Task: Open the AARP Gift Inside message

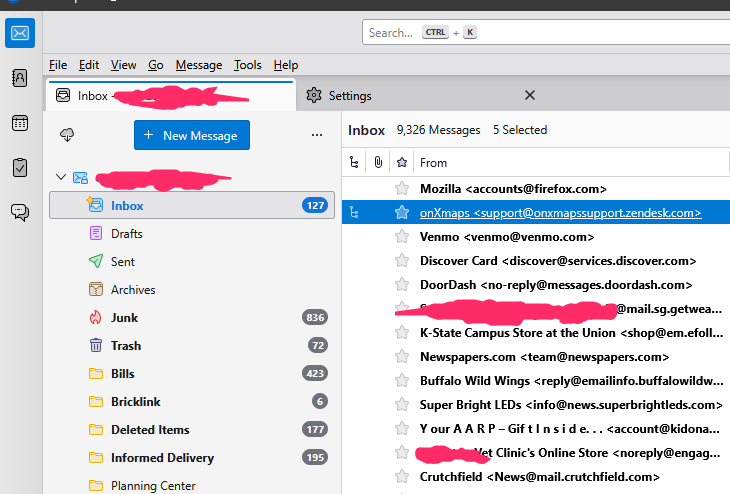Action: click(x=536, y=428)
